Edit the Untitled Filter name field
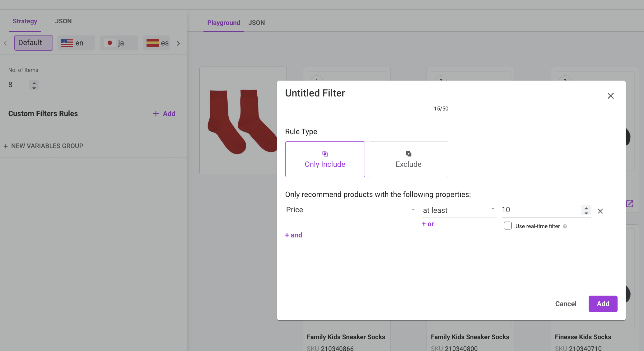Viewport: 644px width, 351px height. (x=366, y=93)
